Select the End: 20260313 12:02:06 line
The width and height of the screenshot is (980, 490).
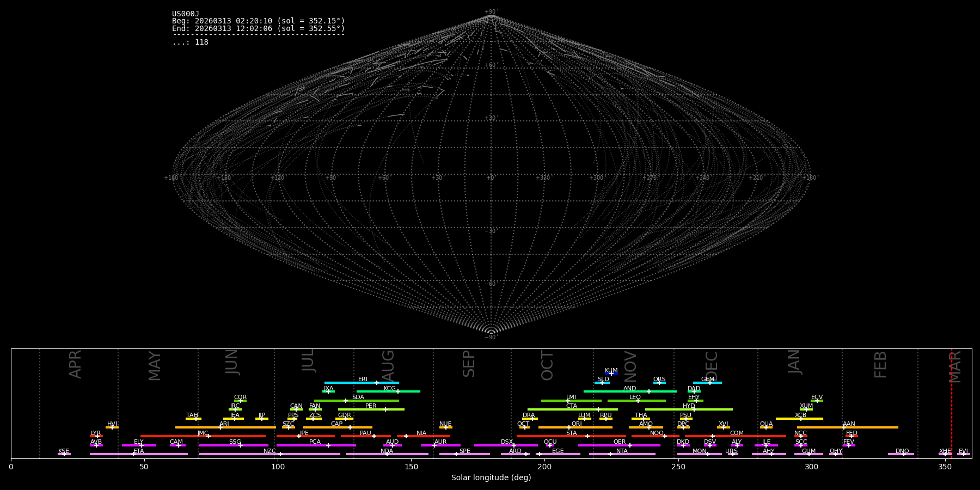[259, 28]
